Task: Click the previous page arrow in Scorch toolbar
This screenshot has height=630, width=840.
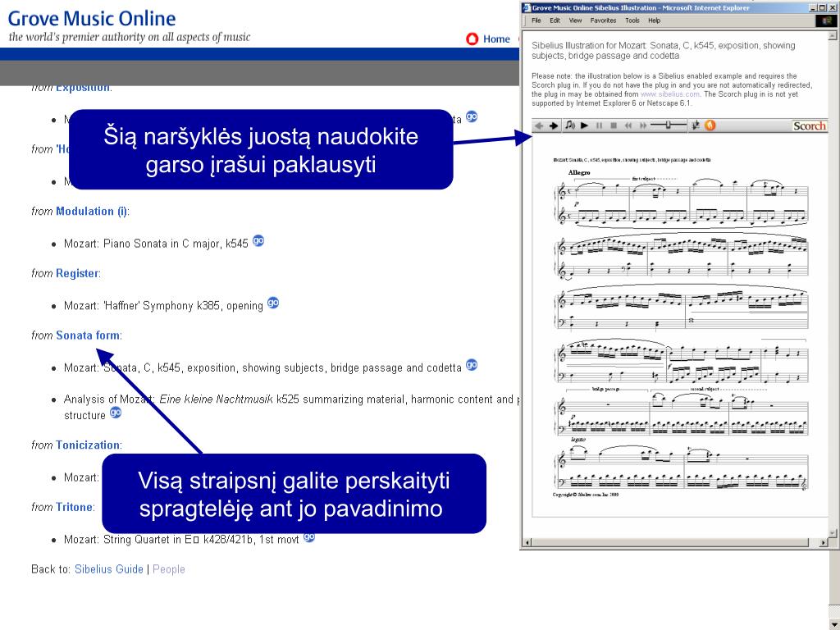Action: point(539,126)
